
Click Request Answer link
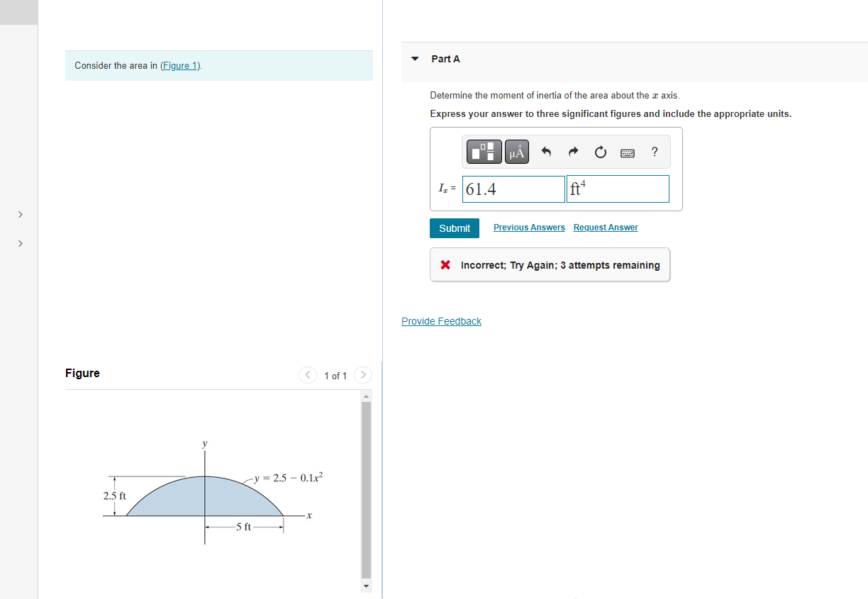(606, 228)
